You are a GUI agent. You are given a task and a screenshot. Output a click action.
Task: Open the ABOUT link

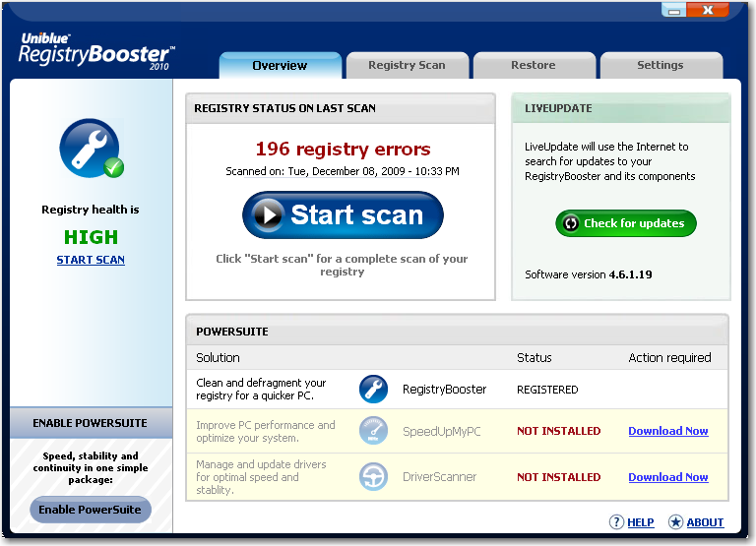(x=705, y=522)
